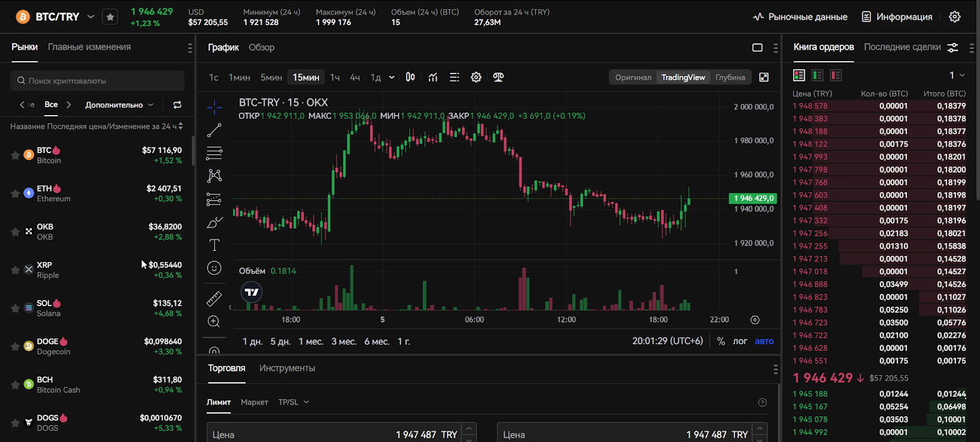The image size is (980, 442).
Task: Switch the chart to Глубина depth view
Action: [730, 77]
